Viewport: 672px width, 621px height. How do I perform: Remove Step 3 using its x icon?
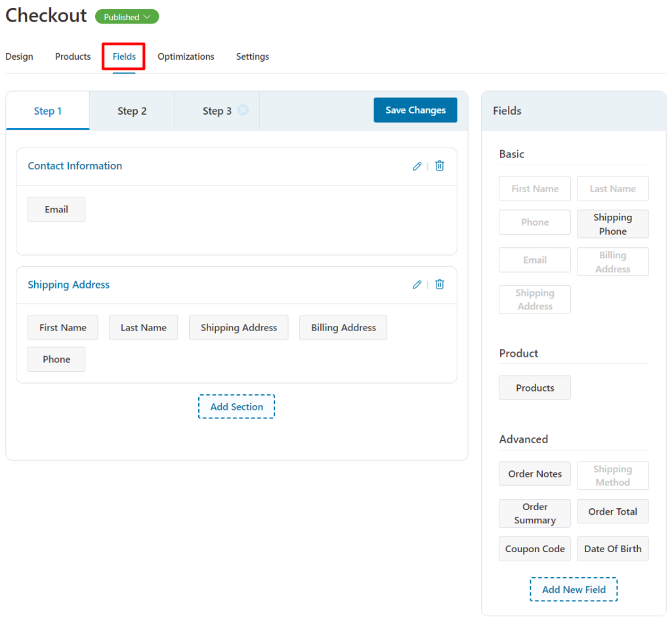coord(243,110)
